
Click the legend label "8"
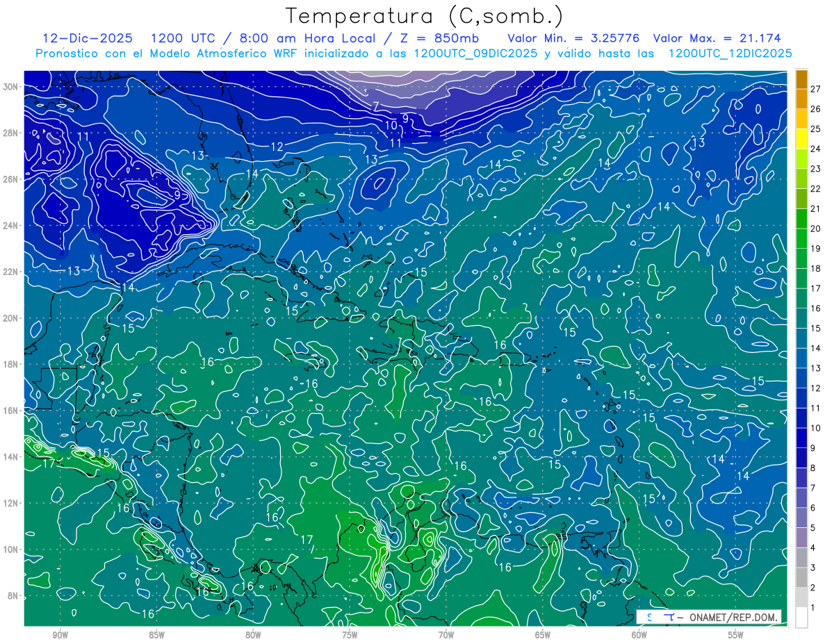click(x=814, y=468)
